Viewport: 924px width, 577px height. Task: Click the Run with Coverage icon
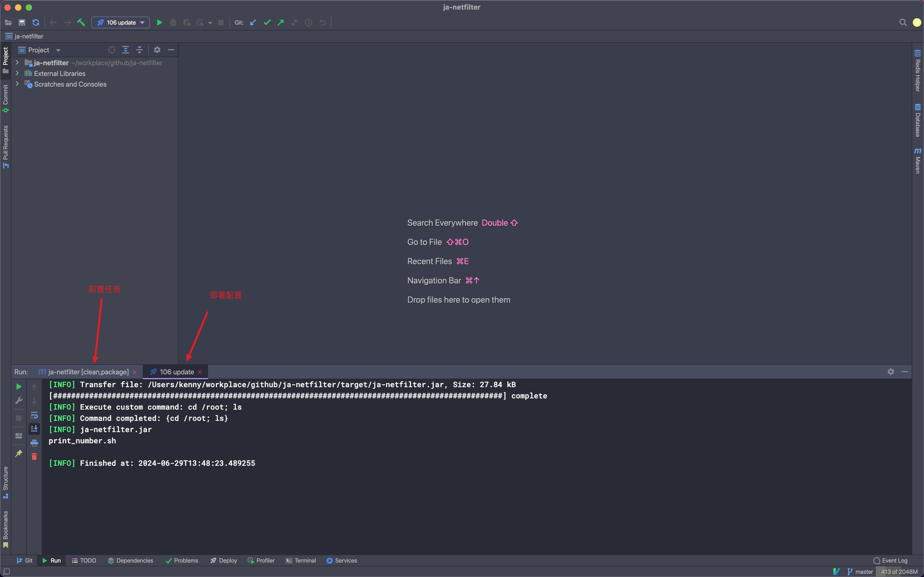[x=187, y=22]
